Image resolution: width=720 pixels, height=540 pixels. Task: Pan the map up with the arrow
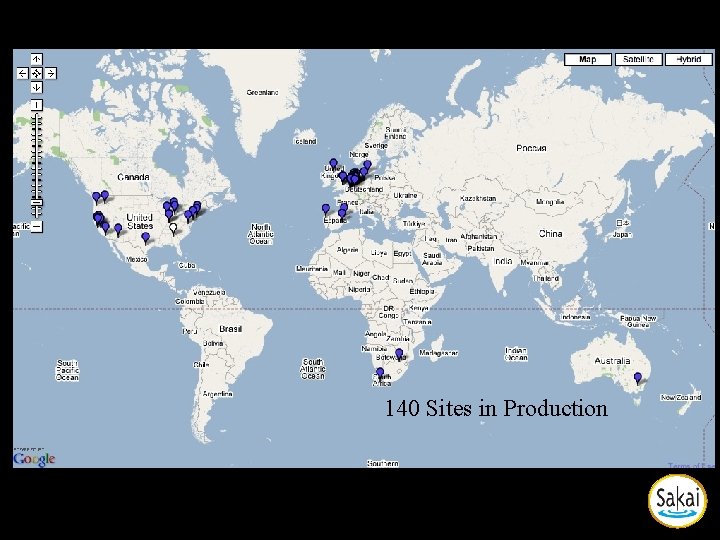[37, 59]
